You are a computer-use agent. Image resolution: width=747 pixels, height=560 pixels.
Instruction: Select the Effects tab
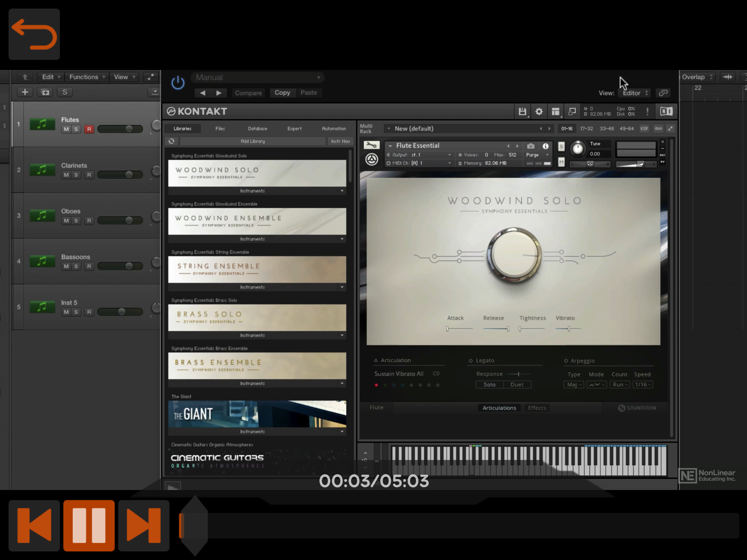point(537,408)
